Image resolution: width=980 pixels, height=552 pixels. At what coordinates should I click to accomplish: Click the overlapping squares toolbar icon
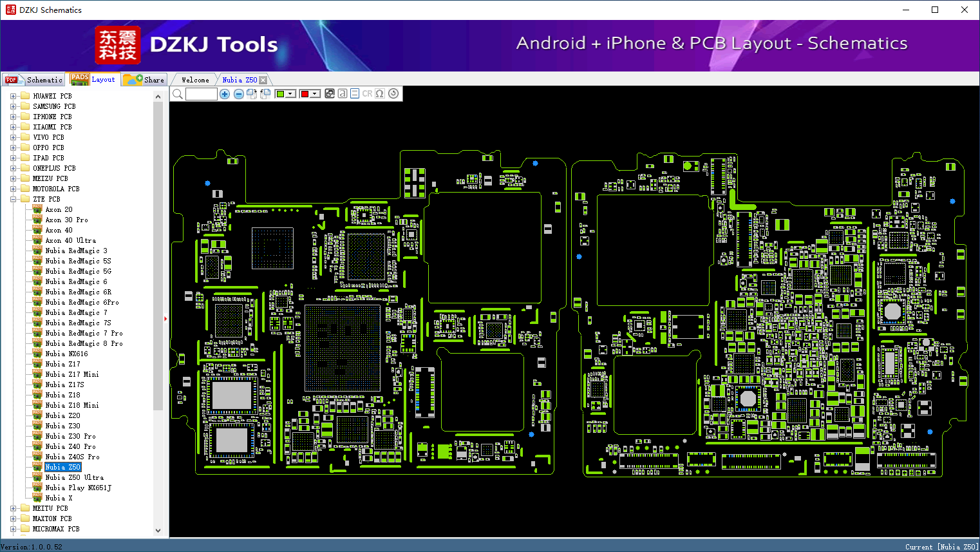[330, 93]
